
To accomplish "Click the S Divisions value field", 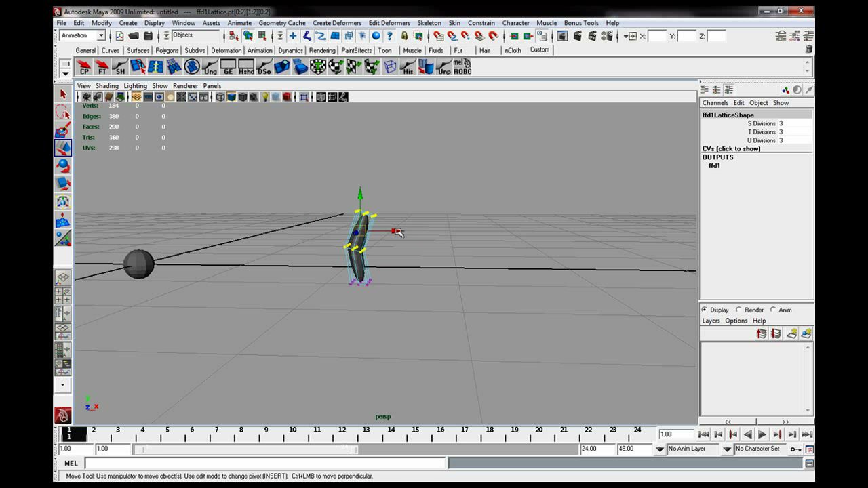I will (794, 123).
